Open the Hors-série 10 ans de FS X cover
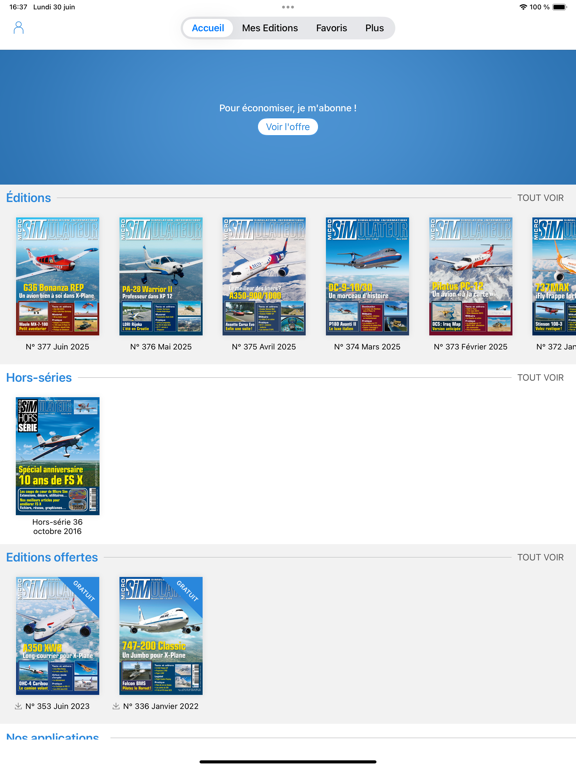Screen dimensions: 576x768 (57, 456)
